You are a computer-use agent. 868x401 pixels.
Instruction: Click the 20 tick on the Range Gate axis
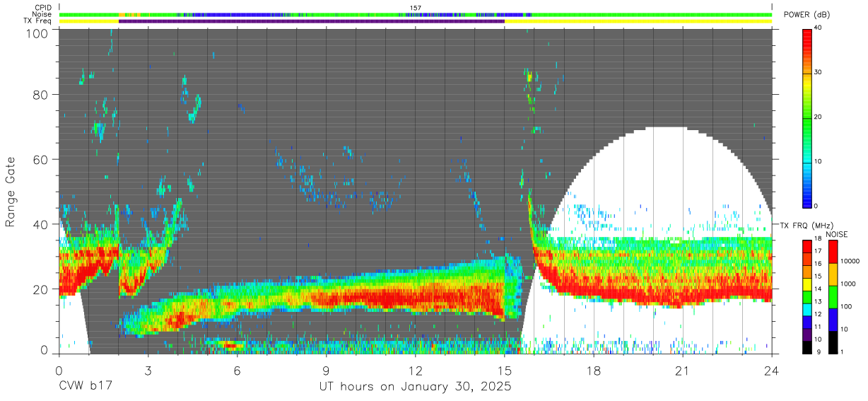pyautogui.click(x=41, y=289)
